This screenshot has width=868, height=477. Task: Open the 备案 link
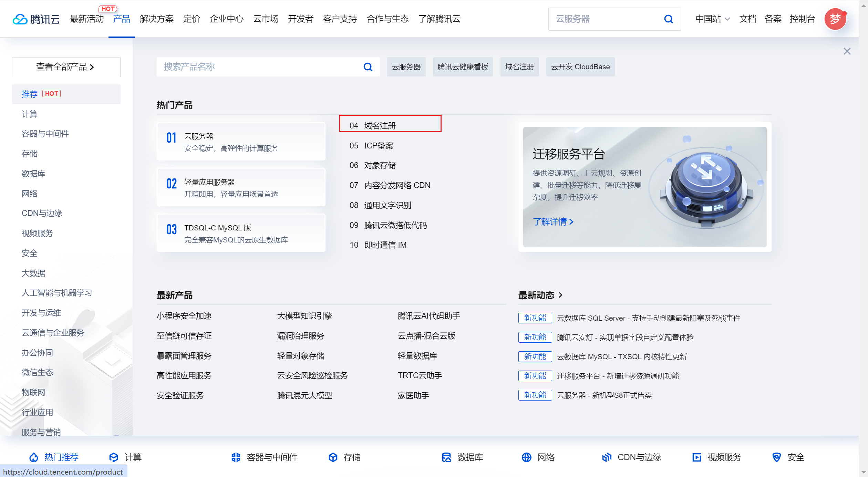coord(773,19)
